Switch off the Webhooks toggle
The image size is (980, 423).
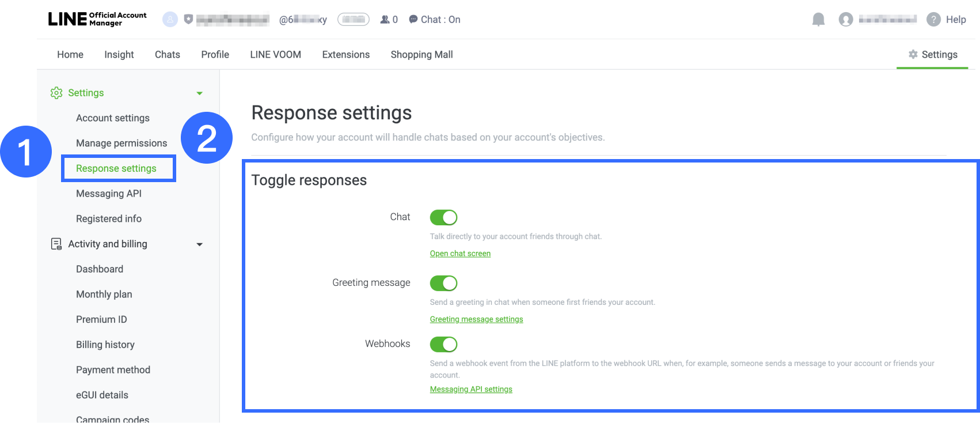click(443, 344)
